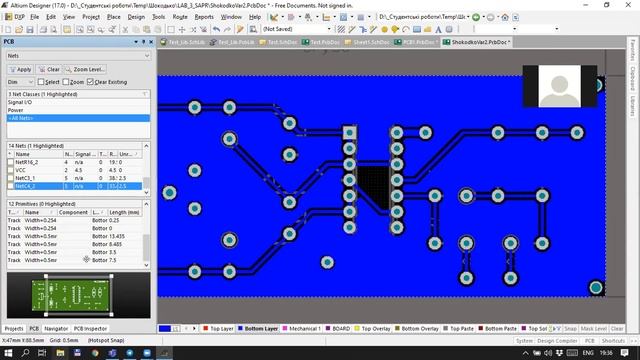This screenshot has height=360, width=640.
Task: Expand the document path address dropdown
Action: (x=468, y=17)
